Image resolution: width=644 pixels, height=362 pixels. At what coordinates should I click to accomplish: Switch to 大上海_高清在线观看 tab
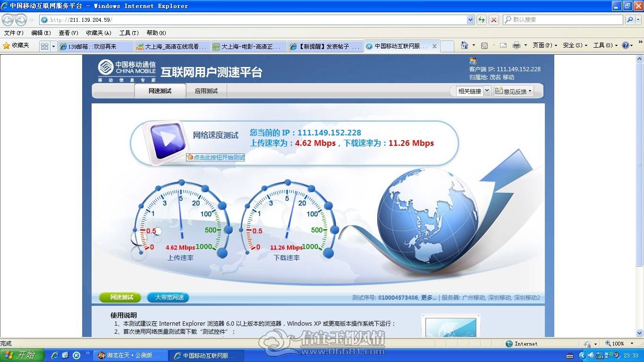click(x=172, y=46)
